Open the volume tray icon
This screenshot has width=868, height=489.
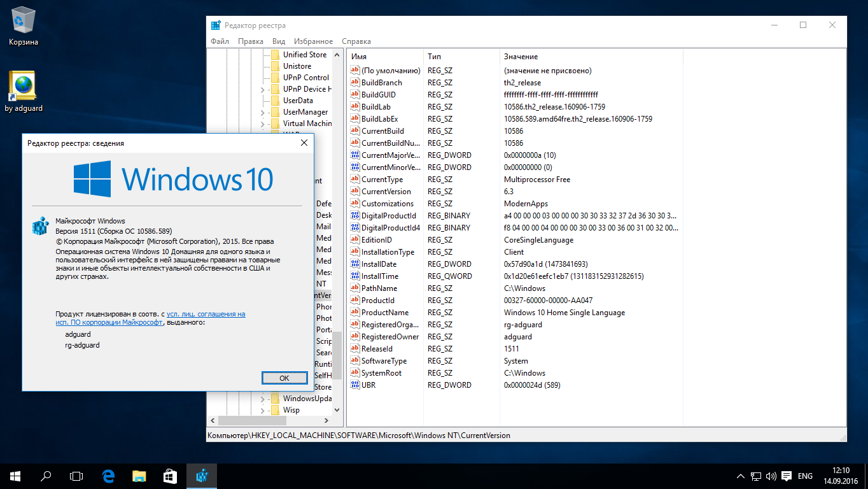[771, 476]
